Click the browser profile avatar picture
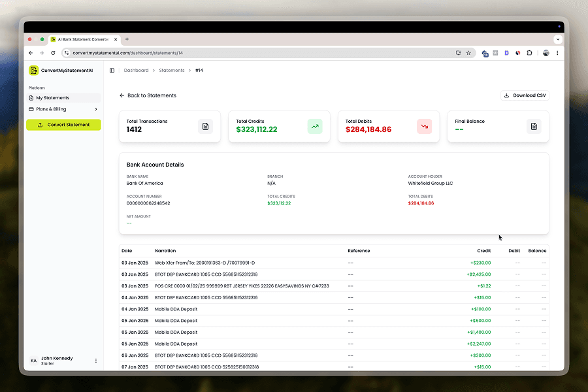The width and height of the screenshot is (588, 392). click(x=546, y=53)
